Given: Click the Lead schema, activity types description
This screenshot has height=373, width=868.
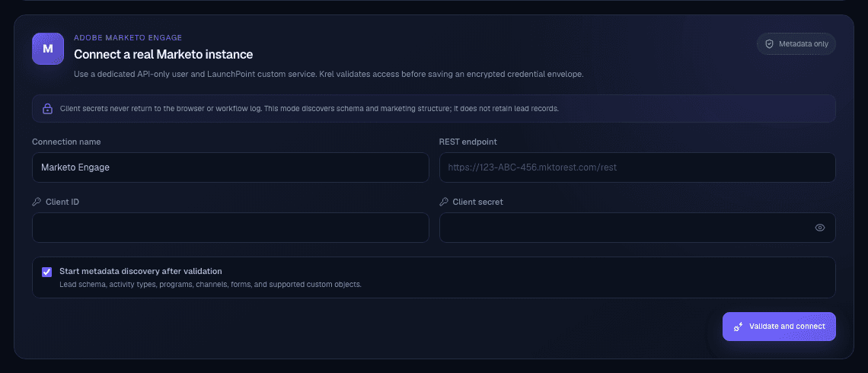Looking at the screenshot, I should (x=210, y=285).
